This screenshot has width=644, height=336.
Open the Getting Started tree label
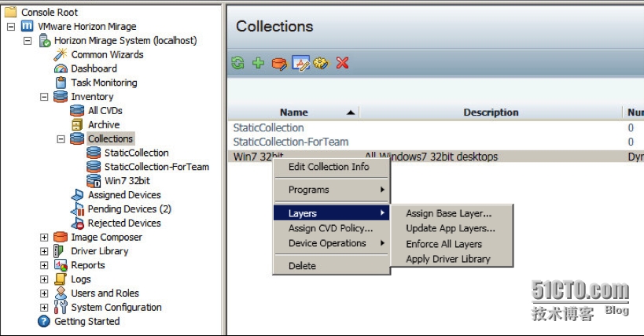(x=87, y=321)
